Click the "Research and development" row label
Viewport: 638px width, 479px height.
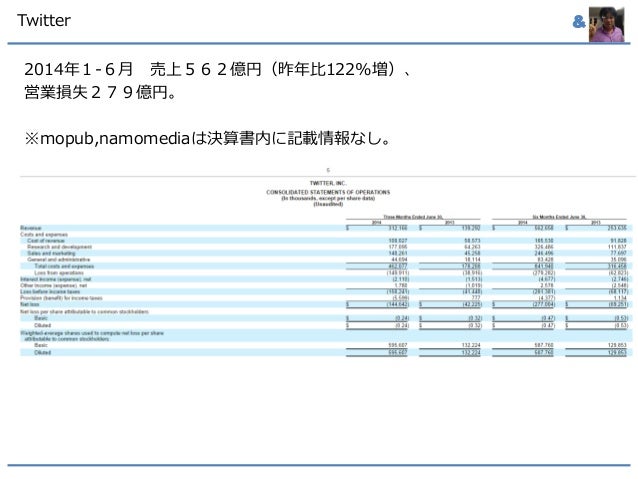click(59, 247)
